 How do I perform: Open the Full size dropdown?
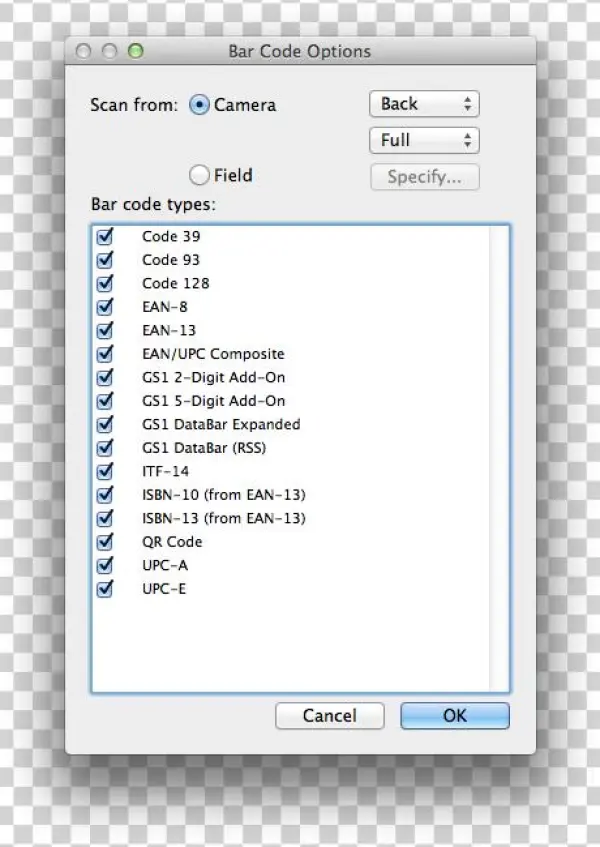424,140
